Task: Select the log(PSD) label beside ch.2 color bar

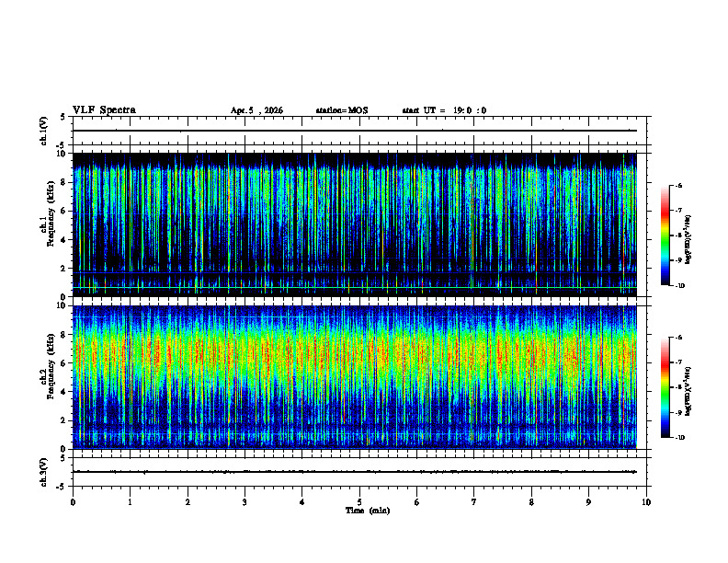Action: (688, 392)
